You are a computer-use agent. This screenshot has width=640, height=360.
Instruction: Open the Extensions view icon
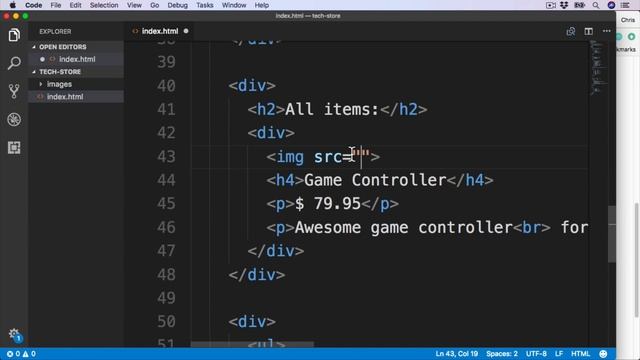pos(14,147)
